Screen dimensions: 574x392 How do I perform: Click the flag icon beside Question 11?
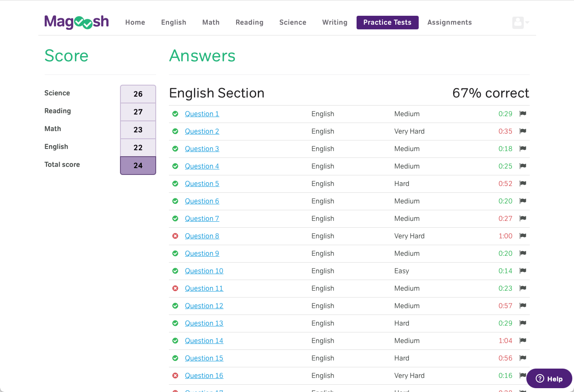click(523, 288)
